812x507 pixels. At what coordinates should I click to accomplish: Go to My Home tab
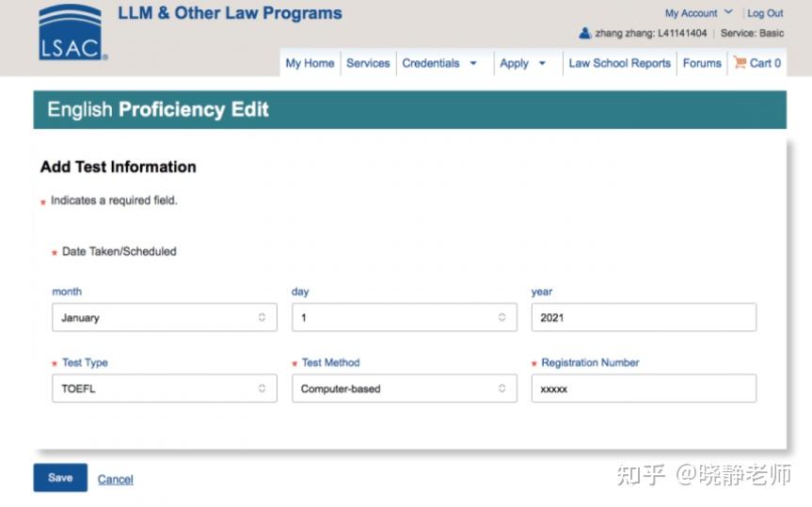(310, 63)
